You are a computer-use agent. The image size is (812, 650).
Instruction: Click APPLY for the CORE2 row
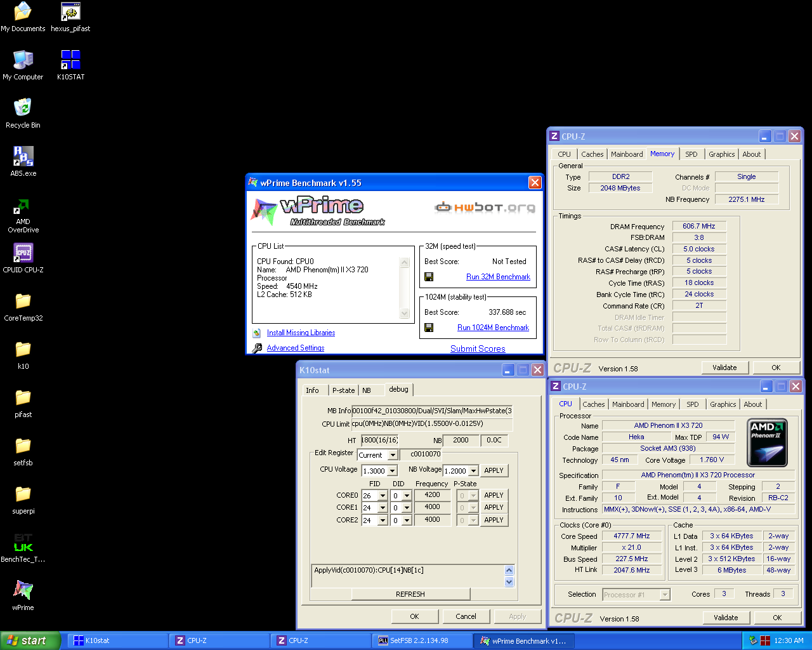(494, 520)
